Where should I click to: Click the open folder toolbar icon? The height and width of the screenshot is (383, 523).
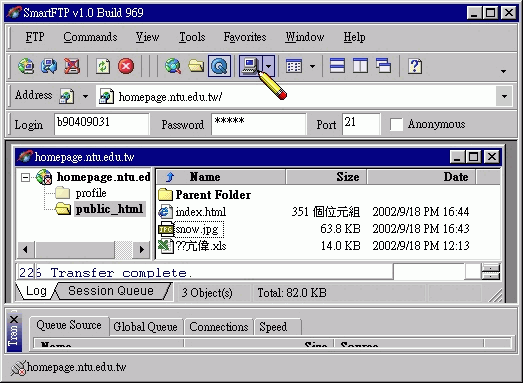(x=196, y=66)
